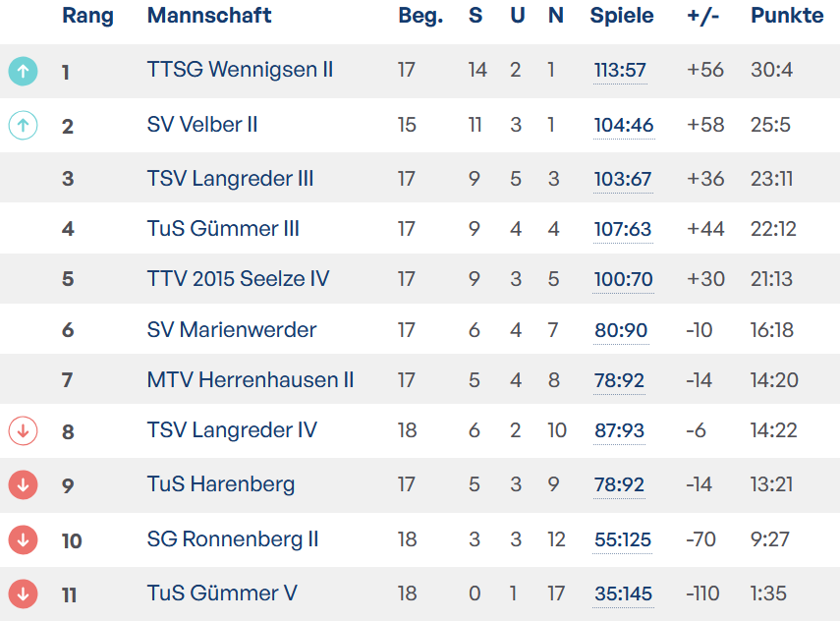
Task: Open the SV Velber II team page
Action: [x=202, y=125]
